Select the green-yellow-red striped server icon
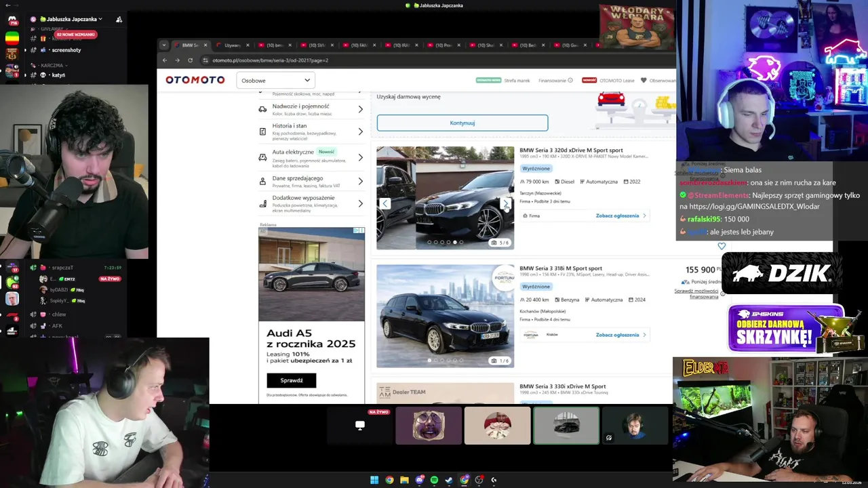Viewport: 868px width, 488px height. [x=12, y=39]
